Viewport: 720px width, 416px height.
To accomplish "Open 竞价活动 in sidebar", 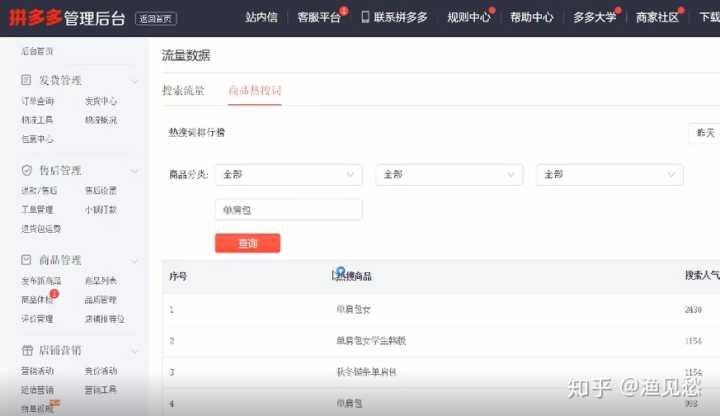I will click(x=101, y=371).
